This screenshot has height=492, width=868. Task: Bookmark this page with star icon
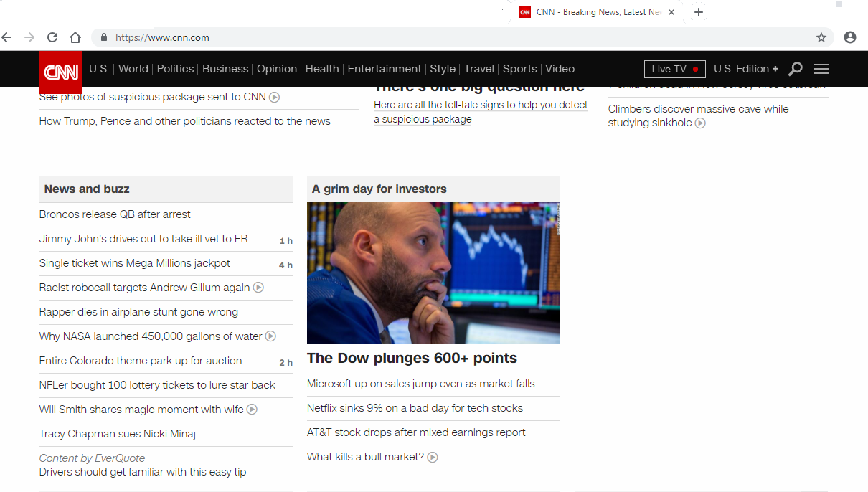tap(821, 37)
